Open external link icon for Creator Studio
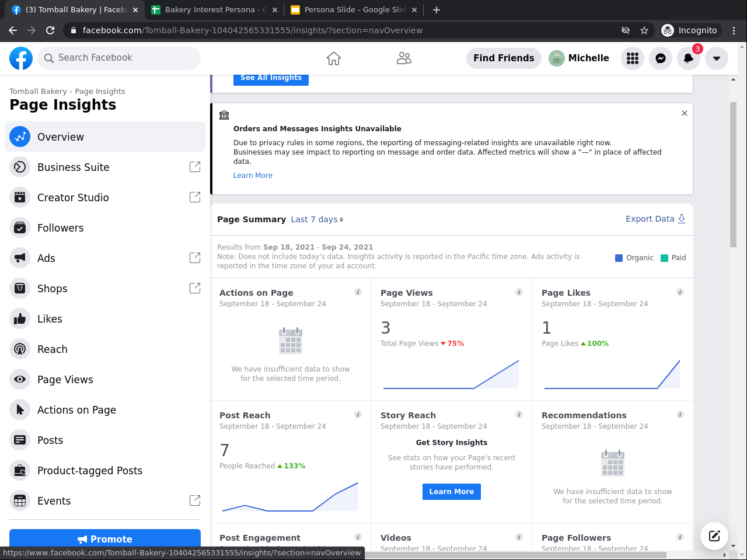Image resolution: width=747 pixels, height=560 pixels. [195, 197]
